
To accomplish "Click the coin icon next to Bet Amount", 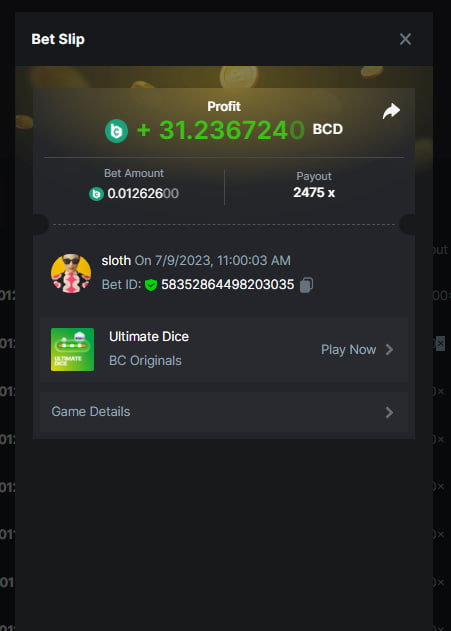I will point(96,194).
